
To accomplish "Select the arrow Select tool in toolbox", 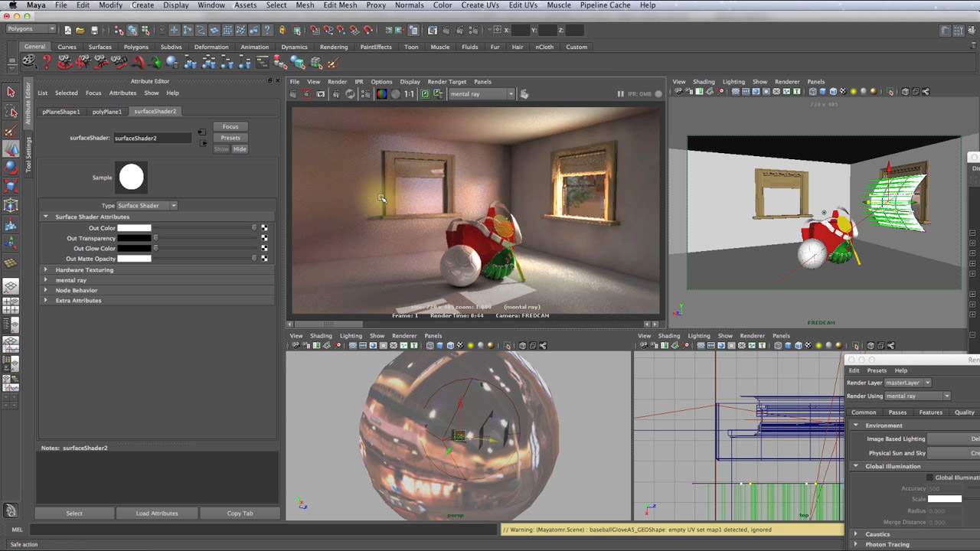I will tap(11, 92).
